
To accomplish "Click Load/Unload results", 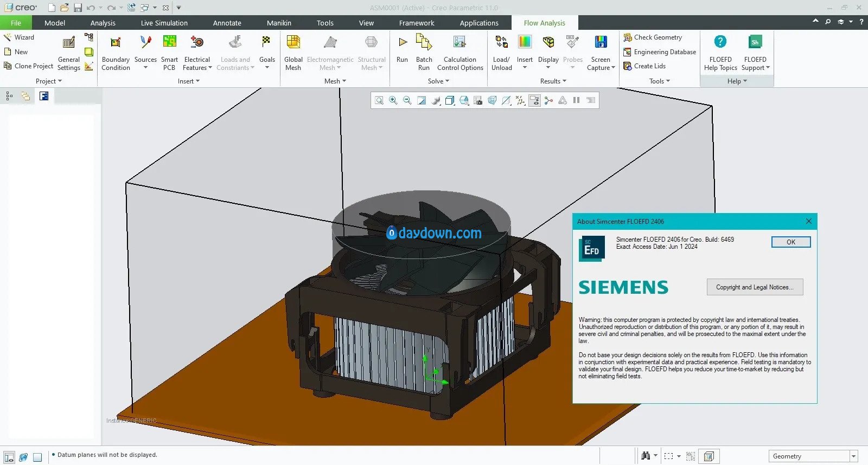I will coord(502,53).
